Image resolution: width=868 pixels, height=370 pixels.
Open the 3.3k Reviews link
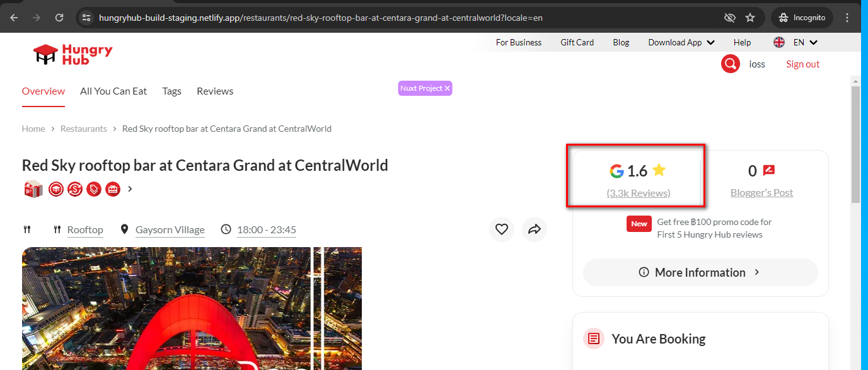pos(638,193)
